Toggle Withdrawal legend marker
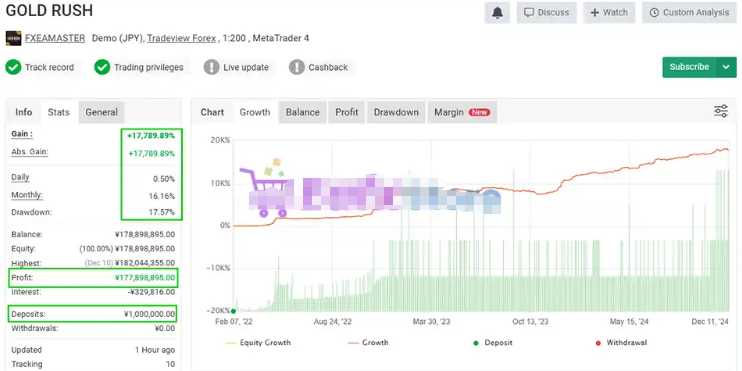Viewport: 742px width, 371px height. click(x=621, y=342)
